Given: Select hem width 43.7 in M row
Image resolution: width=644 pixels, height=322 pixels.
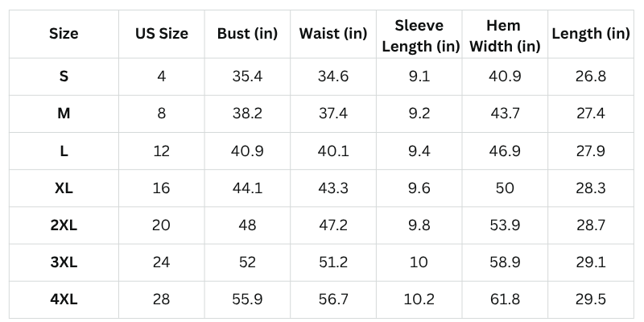Looking at the screenshot, I should pyautogui.click(x=505, y=114).
